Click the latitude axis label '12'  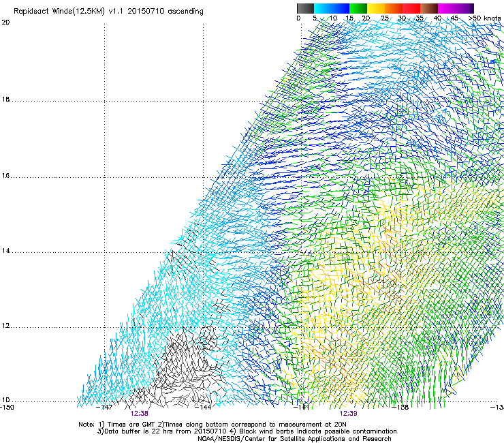(5, 326)
